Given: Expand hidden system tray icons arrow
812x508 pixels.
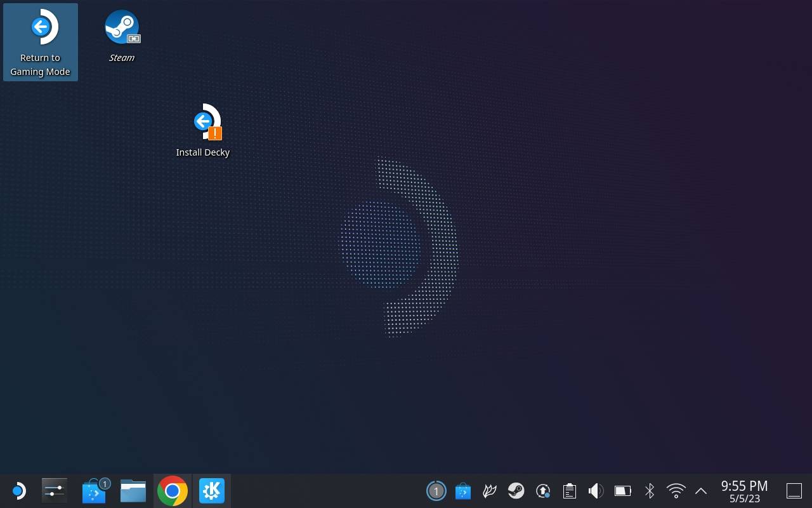Looking at the screenshot, I should (701, 491).
